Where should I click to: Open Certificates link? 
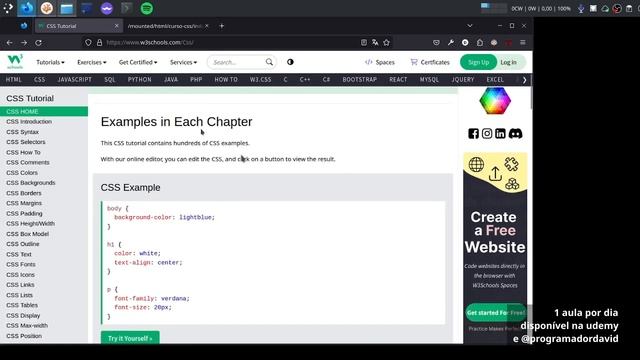click(x=430, y=62)
